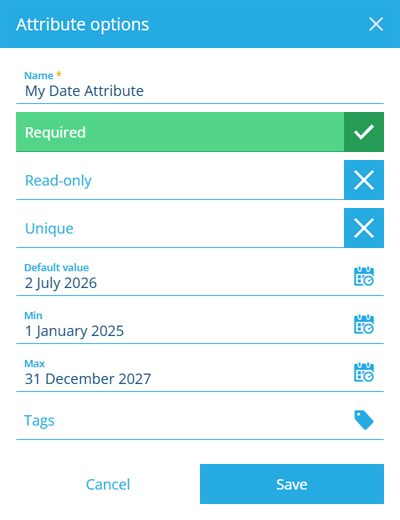Select the Required row label
Image resolution: width=400 pixels, height=520 pixels.
pyautogui.click(x=55, y=132)
